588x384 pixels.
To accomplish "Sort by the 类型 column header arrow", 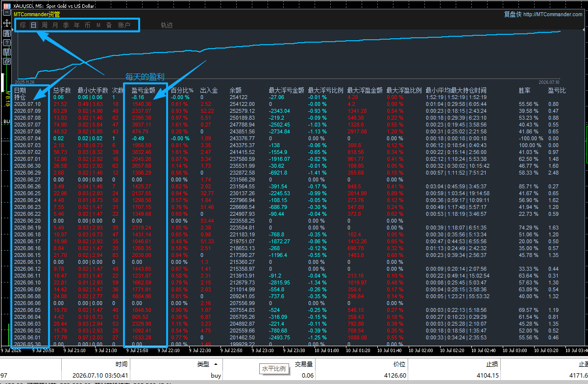I will [x=216, y=364].
